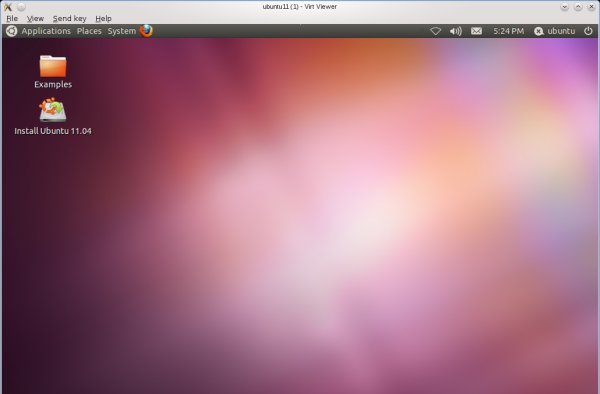
Task: Select the Install Ubuntu 11.04 icon
Action: coord(53,110)
